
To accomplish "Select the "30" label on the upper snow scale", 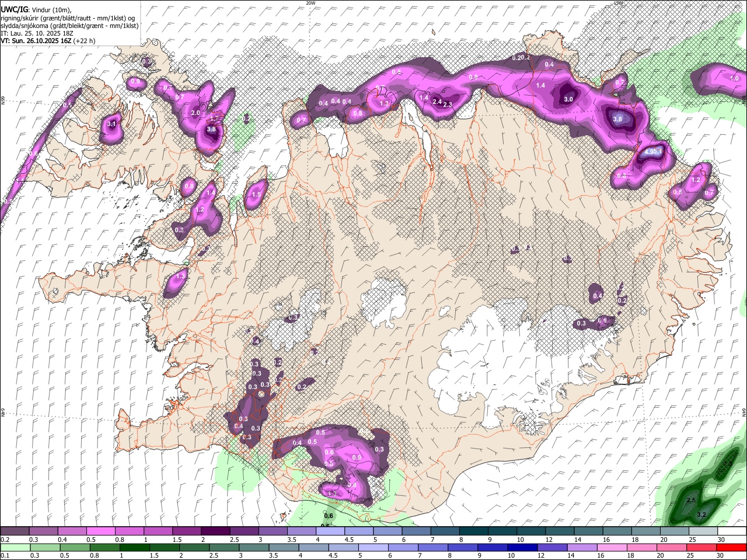I will click(x=721, y=540).
